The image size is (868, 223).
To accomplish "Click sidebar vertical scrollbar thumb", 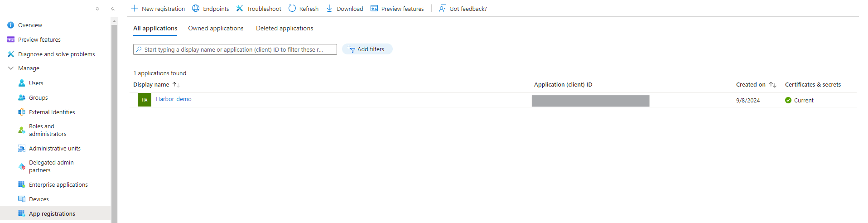I will [x=115, y=124].
